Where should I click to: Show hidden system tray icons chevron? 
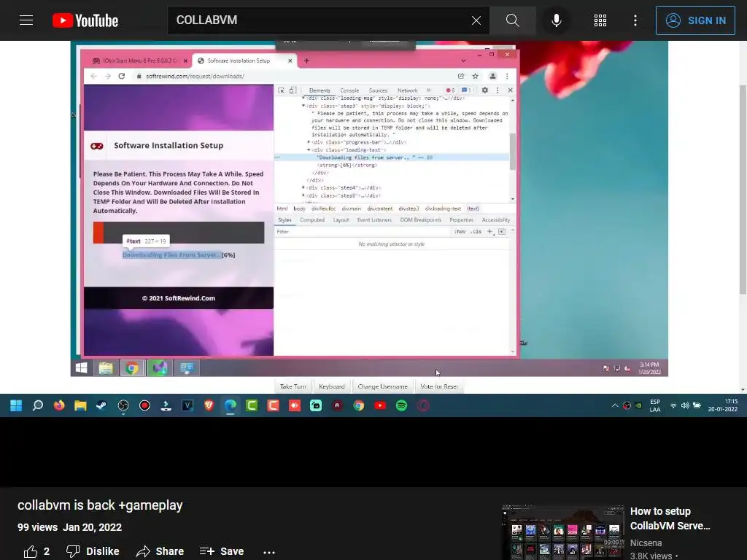[x=614, y=405]
